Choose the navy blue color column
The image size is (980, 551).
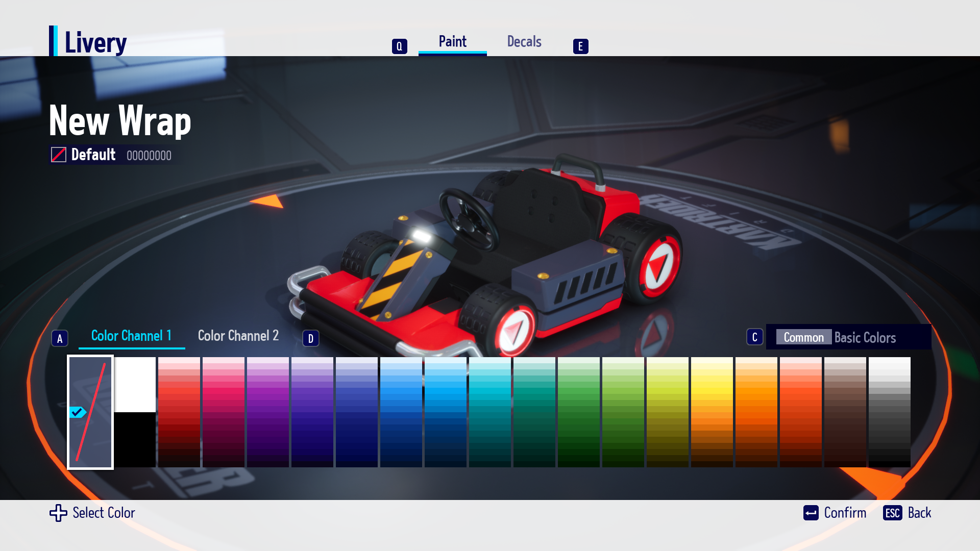point(357,412)
